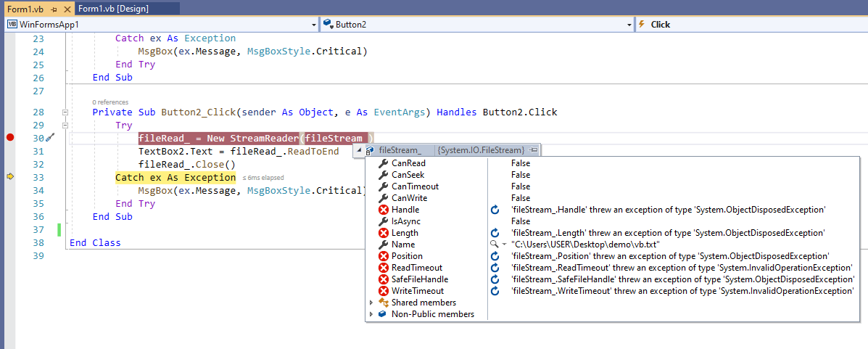Select the Shared members row label

point(423,303)
